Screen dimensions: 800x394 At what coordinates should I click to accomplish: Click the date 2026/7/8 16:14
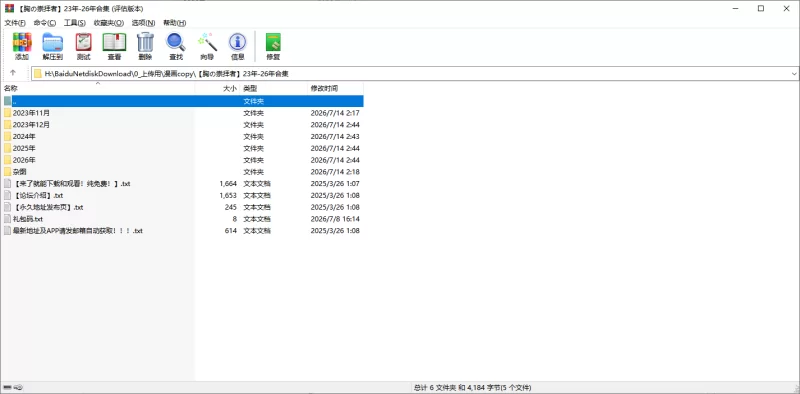[335, 219]
